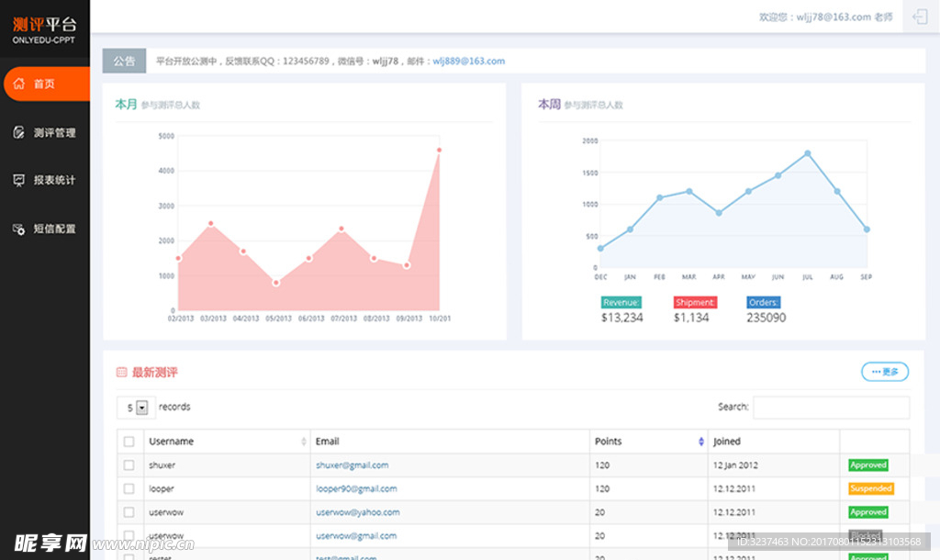This screenshot has height=560, width=940.
Task: Click the 报表统计 chart icon in sidebar
Action: 19,180
